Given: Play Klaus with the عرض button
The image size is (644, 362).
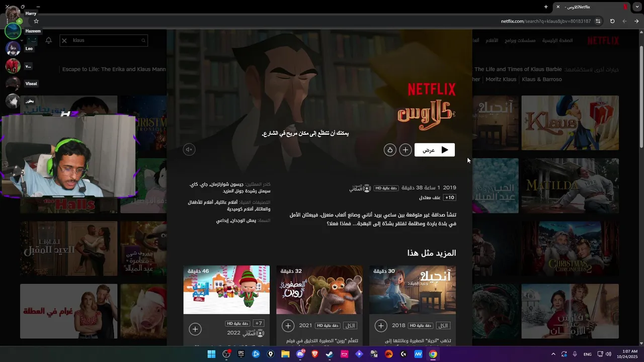Looking at the screenshot, I should click(435, 150).
